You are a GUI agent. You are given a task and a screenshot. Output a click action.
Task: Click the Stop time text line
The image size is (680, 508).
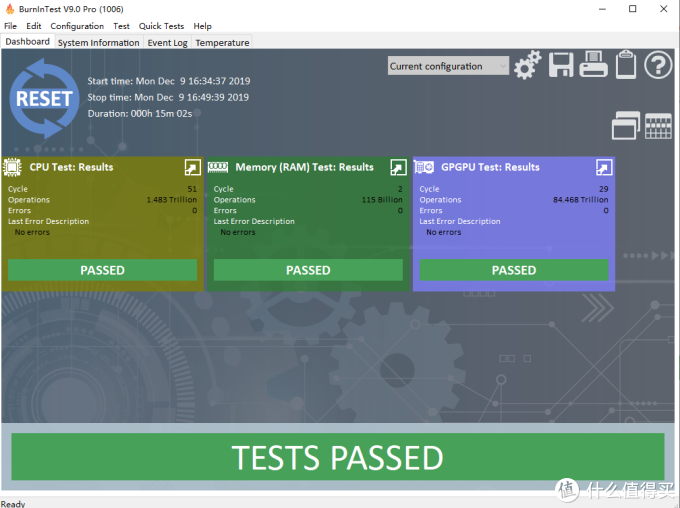click(168, 97)
